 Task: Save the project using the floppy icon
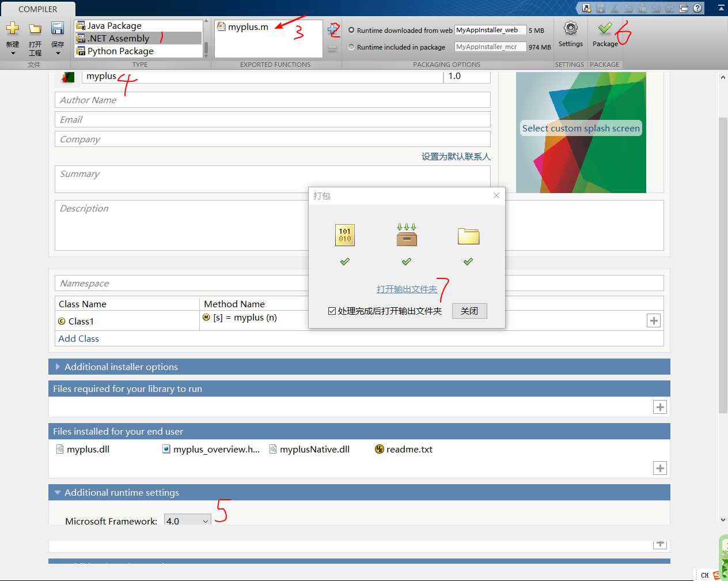pyautogui.click(x=58, y=28)
